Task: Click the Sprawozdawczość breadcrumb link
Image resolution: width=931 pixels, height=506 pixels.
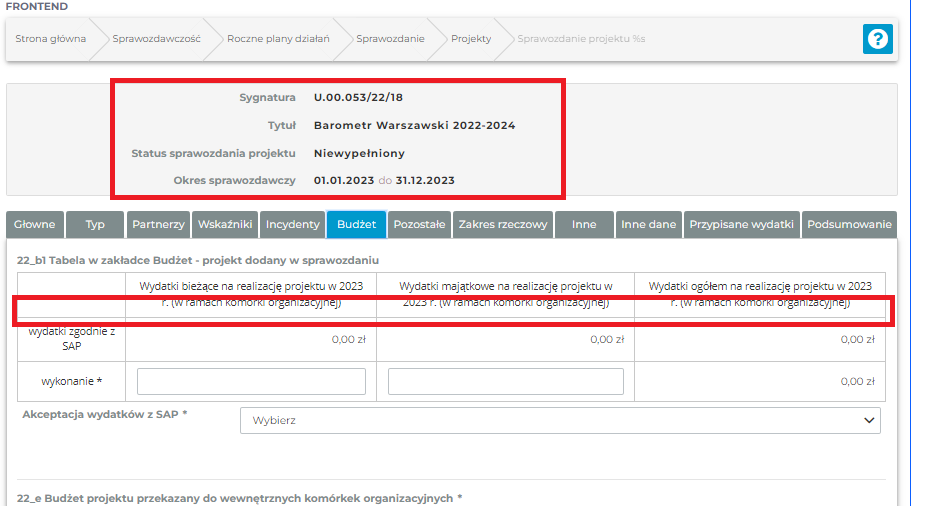Action: [x=156, y=39]
